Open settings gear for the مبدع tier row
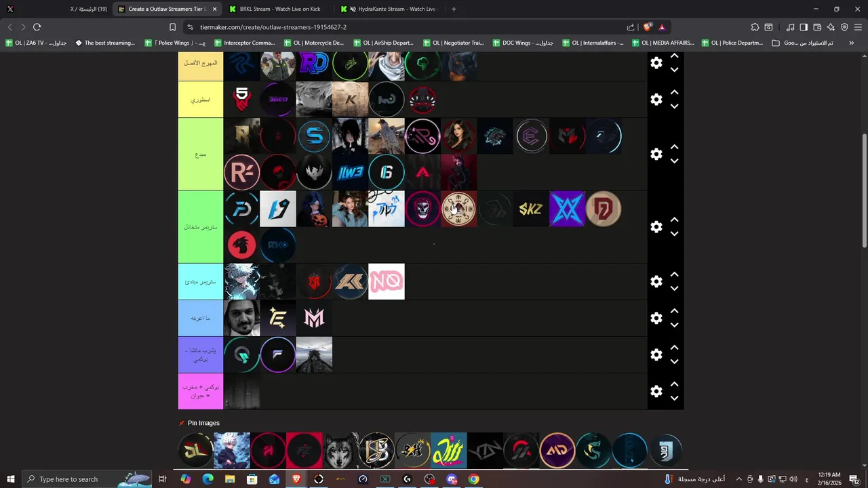The image size is (868, 488). (x=656, y=155)
